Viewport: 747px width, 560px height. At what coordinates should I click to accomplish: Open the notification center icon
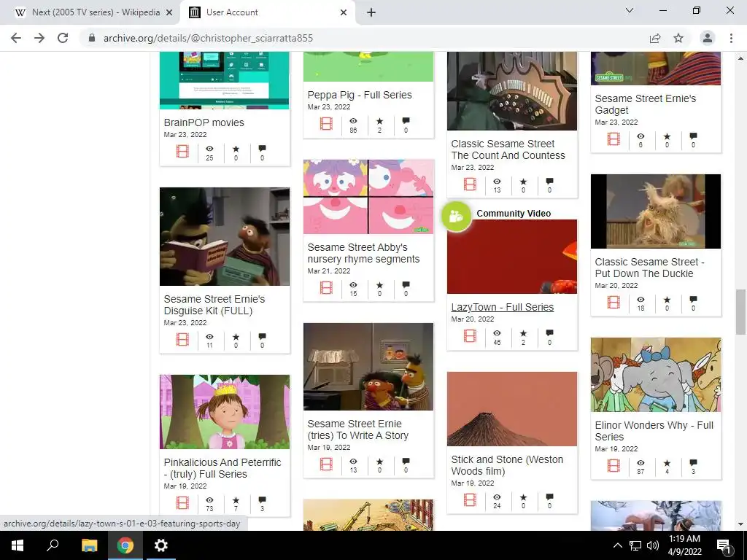[x=724, y=546]
